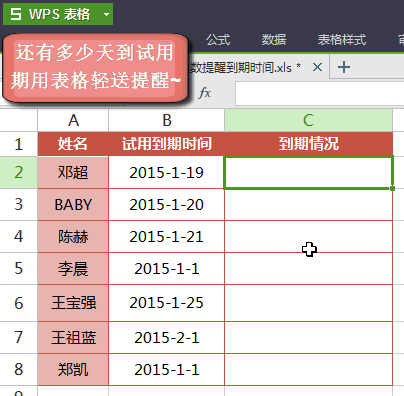The width and height of the screenshot is (404, 396).
Task: Switch to the 数据 ribbon tab
Action: (x=274, y=40)
